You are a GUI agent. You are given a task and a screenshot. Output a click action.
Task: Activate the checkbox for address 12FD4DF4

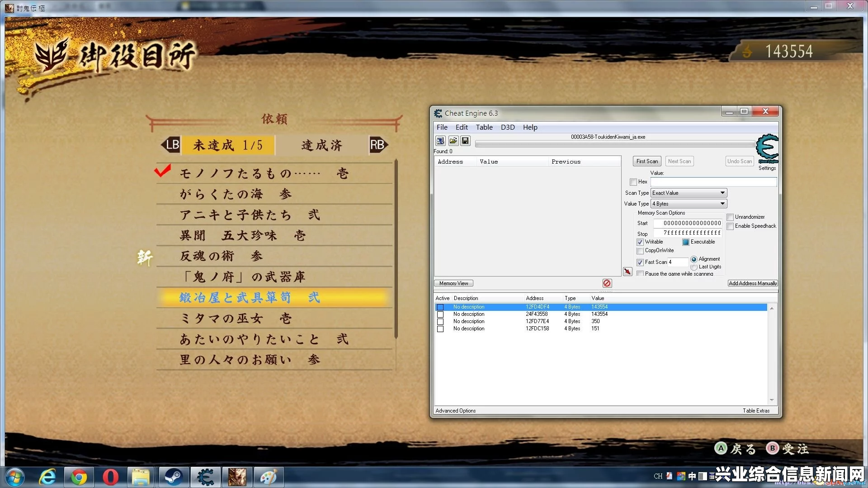click(440, 307)
